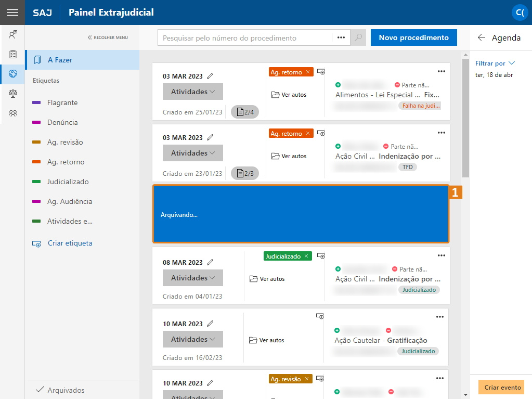532x399 pixels.
Task: Open more options on card created 04/01/23
Action: pos(441,255)
